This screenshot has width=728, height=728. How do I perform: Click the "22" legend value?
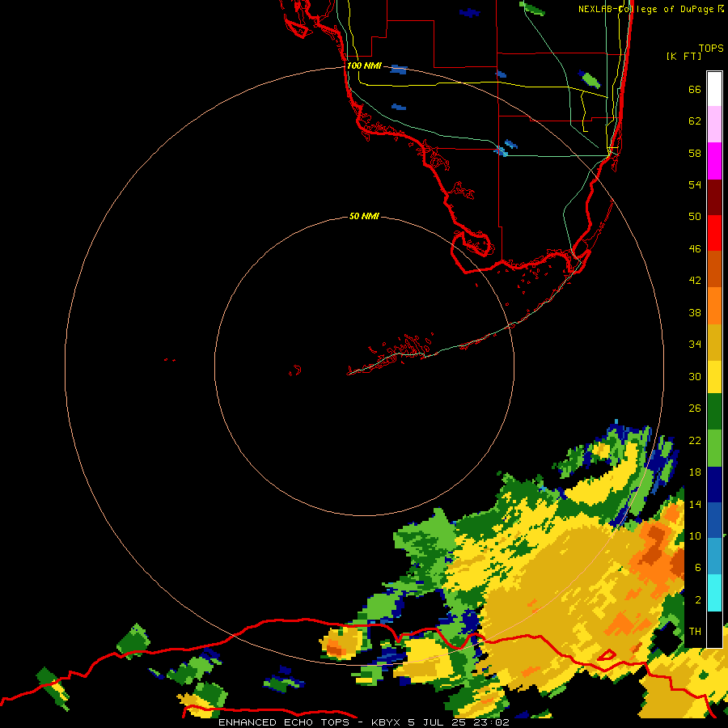[695, 440]
